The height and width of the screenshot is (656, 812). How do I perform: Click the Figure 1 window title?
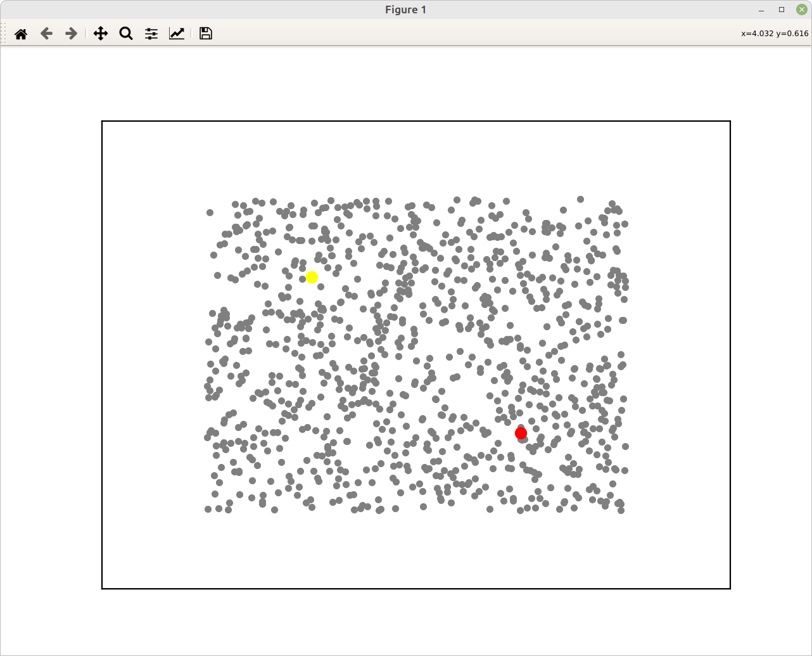click(x=406, y=10)
